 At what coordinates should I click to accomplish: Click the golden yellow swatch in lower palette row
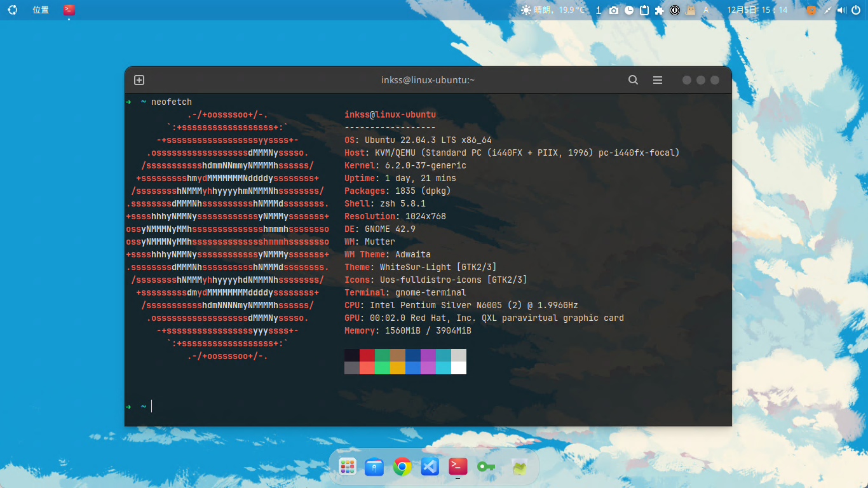pos(398,368)
